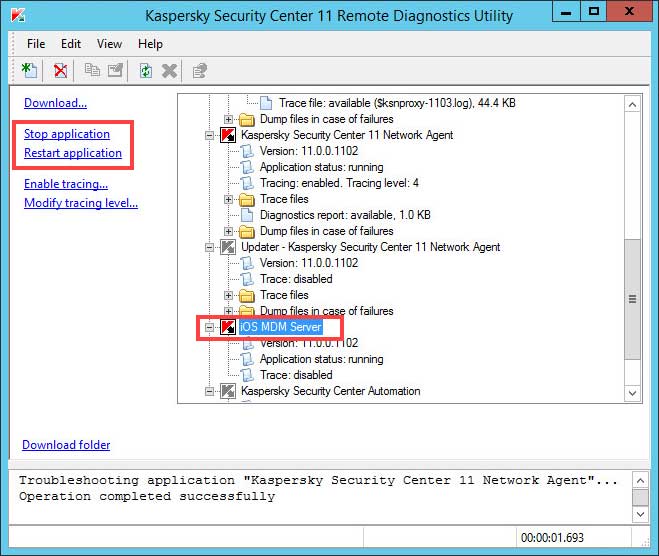This screenshot has width=659, height=556.
Task: Collapse the iOS MDM Server node
Action: (209, 327)
